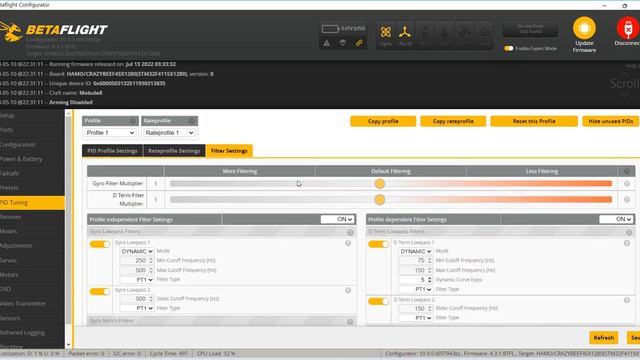This screenshot has width=640, height=360.
Task: Open help for D Term Lowpass Filters section
Action: click(629, 232)
